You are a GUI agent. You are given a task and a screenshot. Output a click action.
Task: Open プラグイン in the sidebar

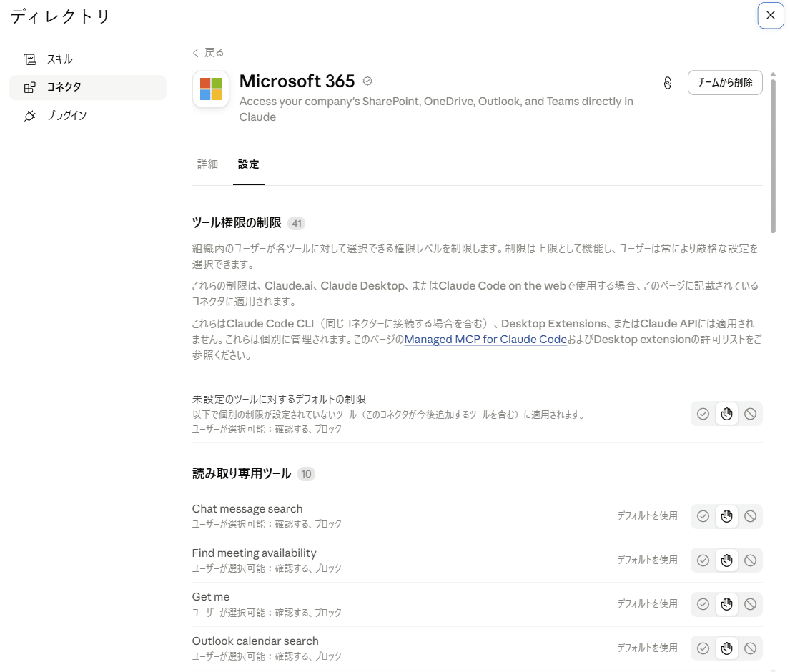pos(88,115)
